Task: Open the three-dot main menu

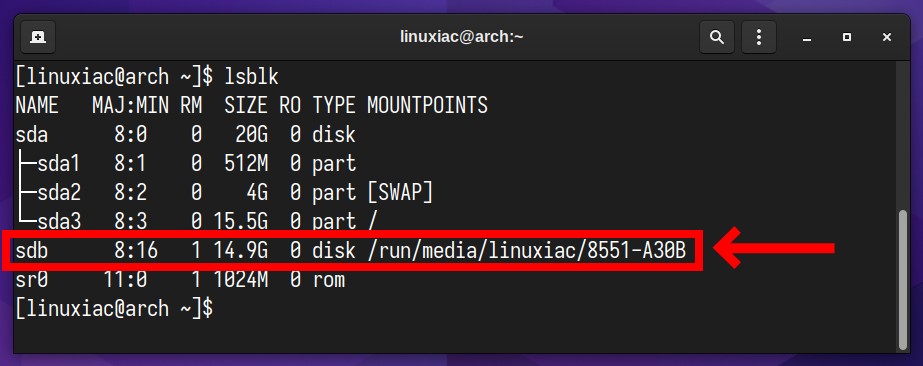Action: click(x=759, y=37)
